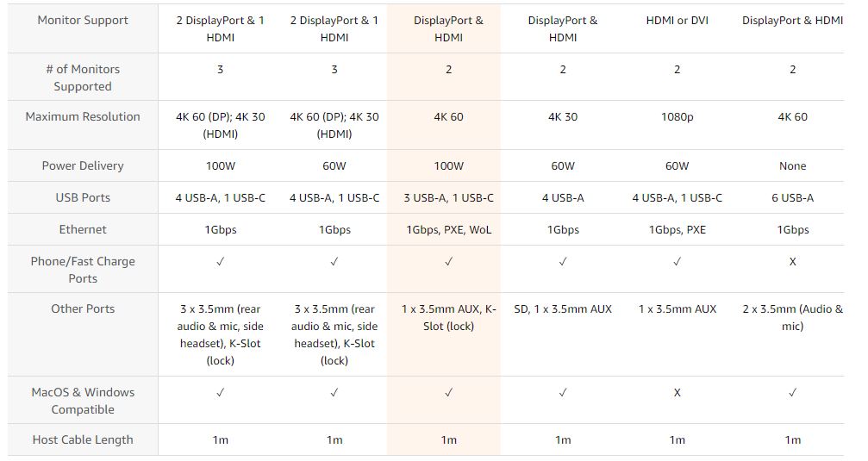The image size is (868, 461).
Task: Click the Ethernet row label
Action: (x=83, y=229)
